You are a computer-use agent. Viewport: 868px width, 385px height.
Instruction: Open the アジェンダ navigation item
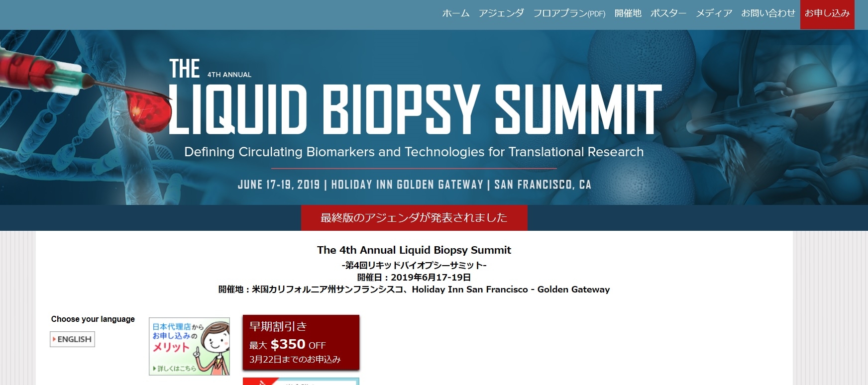point(501,13)
